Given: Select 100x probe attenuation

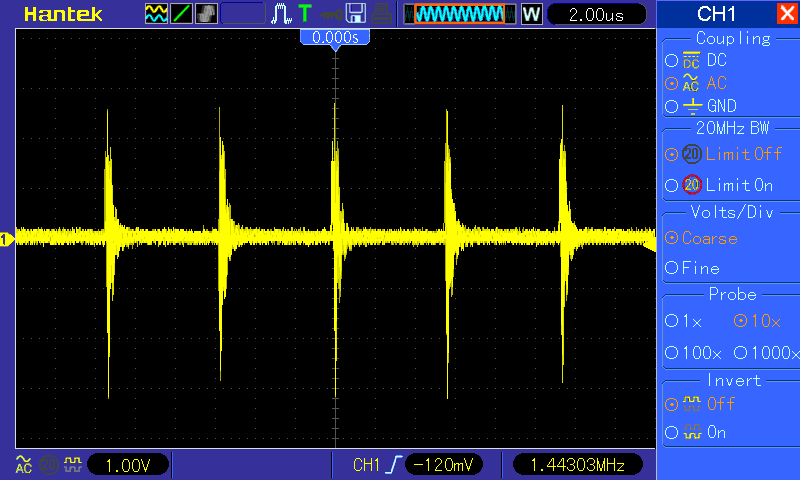Looking at the screenshot, I should tap(693, 352).
